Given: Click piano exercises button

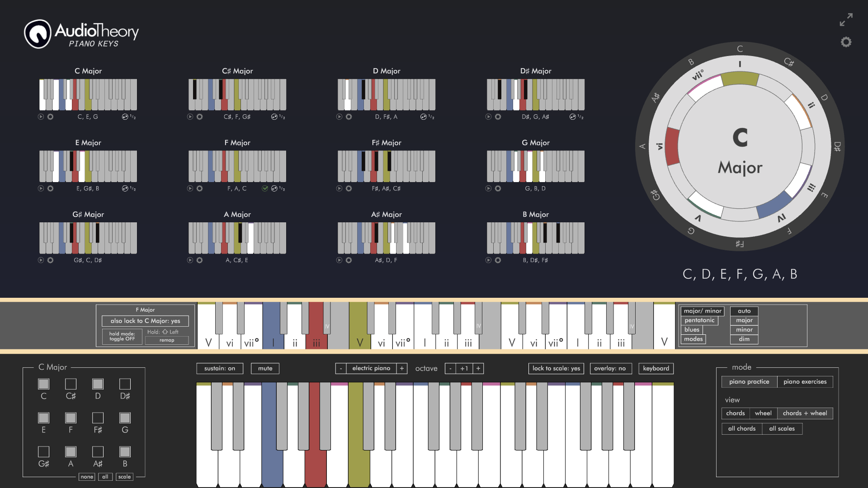Looking at the screenshot, I should [805, 381].
